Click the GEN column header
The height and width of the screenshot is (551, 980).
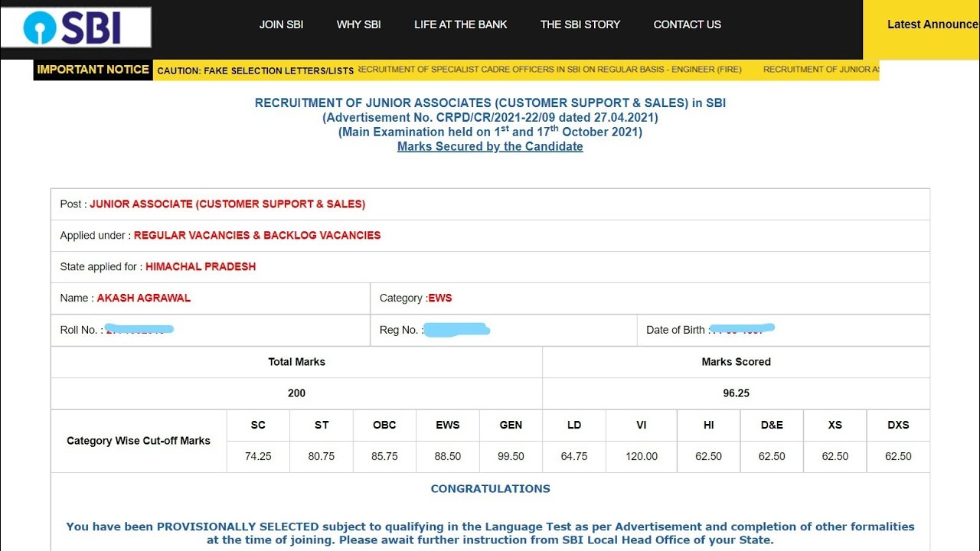(511, 425)
